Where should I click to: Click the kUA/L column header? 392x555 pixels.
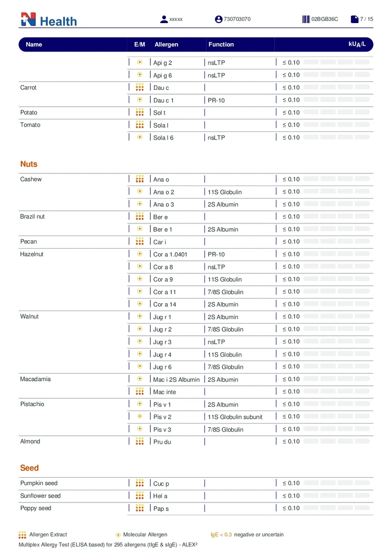[357, 44]
